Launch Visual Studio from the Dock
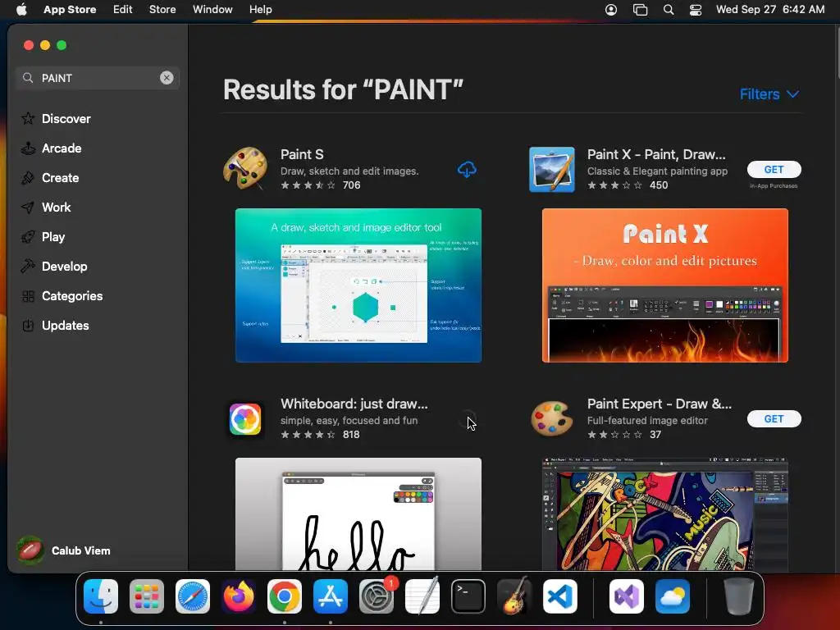The width and height of the screenshot is (840, 630). tap(627, 596)
